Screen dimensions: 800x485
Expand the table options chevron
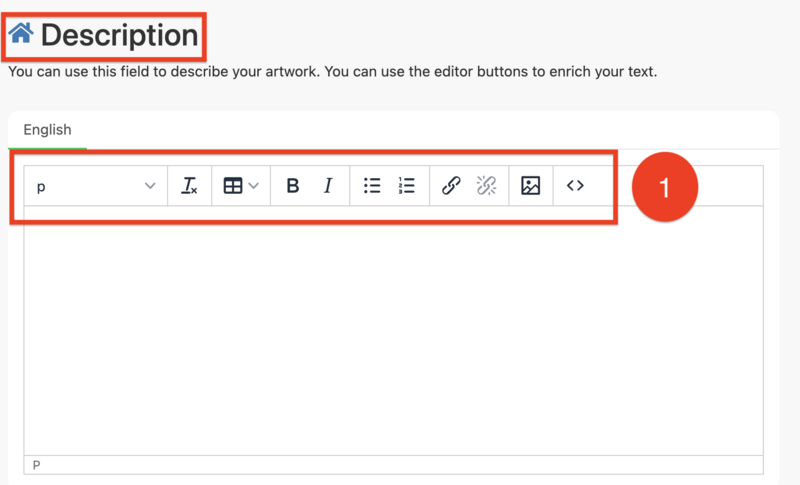[x=254, y=186]
